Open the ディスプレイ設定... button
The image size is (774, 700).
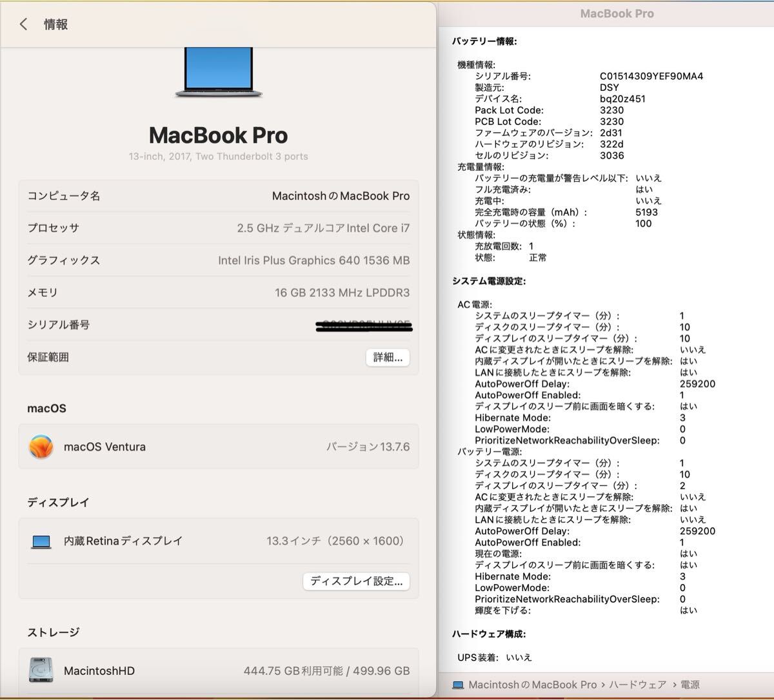coord(356,581)
